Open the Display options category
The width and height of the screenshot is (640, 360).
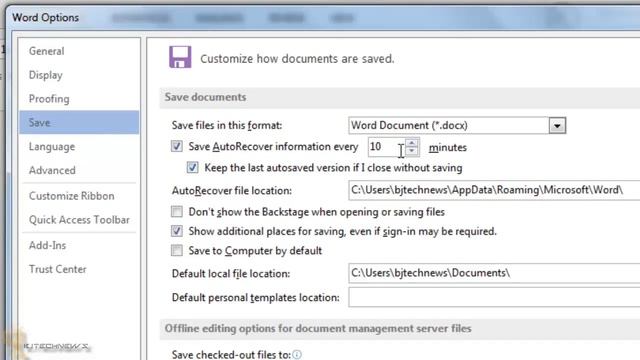pyautogui.click(x=46, y=75)
